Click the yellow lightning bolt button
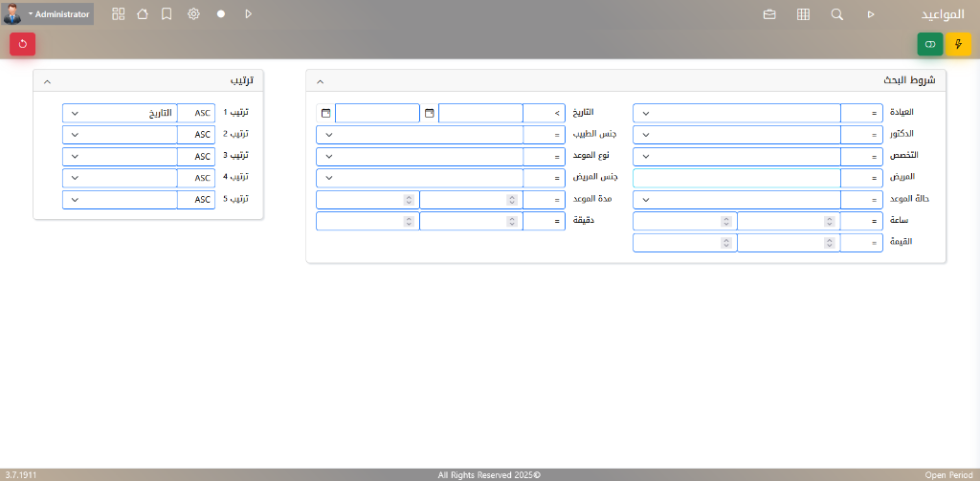 (958, 44)
